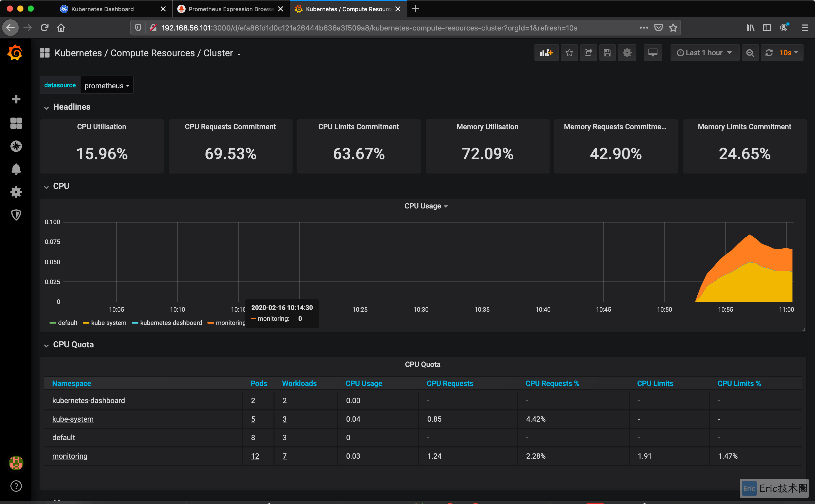Open the Grafana home logo
Image resolution: width=815 pixels, height=504 pixels.
click(15, 53)
